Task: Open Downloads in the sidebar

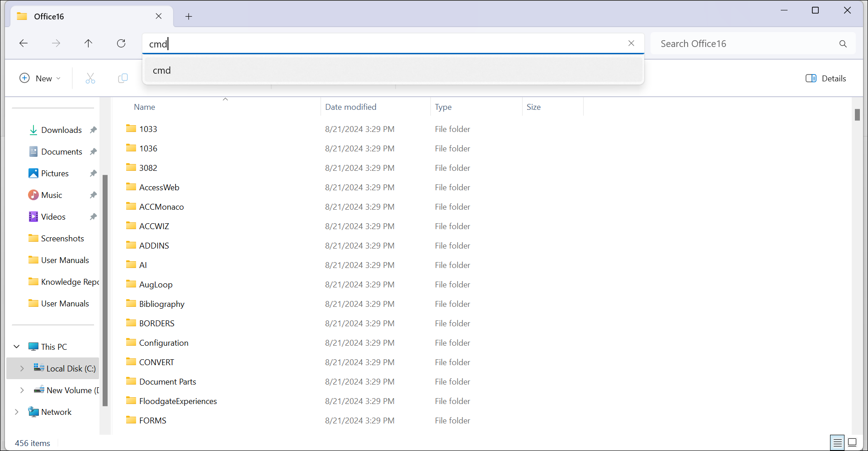Action: click(x=61, y=130)
